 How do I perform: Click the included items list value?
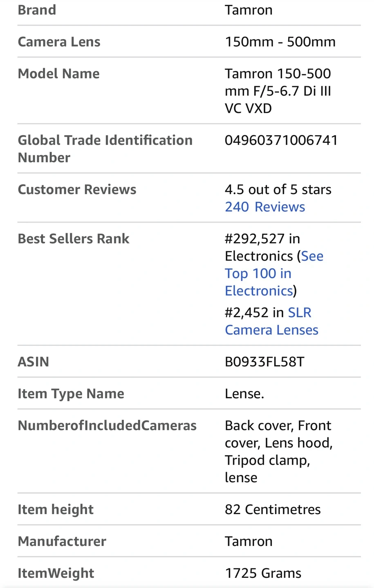[x=278, y=452]
